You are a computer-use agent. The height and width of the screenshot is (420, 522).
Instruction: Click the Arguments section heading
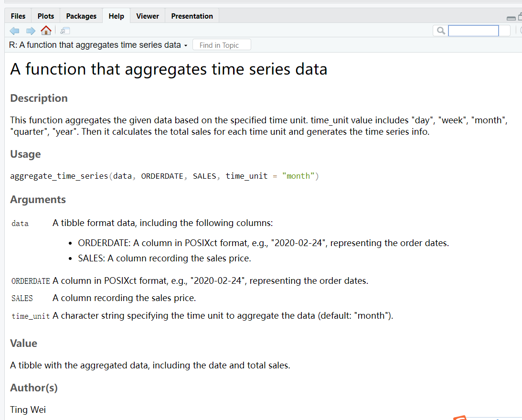[x=38, y=200]
